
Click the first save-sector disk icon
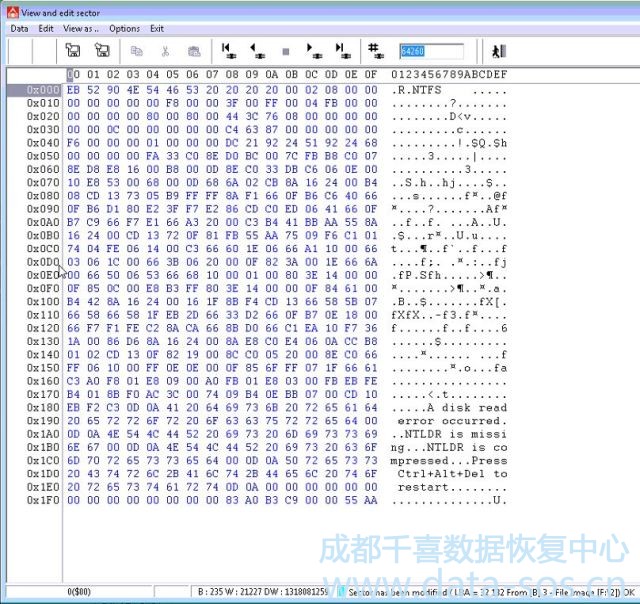click(x=73, y=50)
